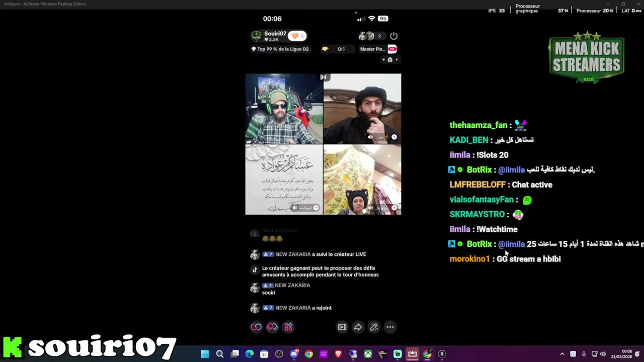The image size is (644, 362).
Task: Select the cat-hat guest video tile
Action: click(362, 180)
